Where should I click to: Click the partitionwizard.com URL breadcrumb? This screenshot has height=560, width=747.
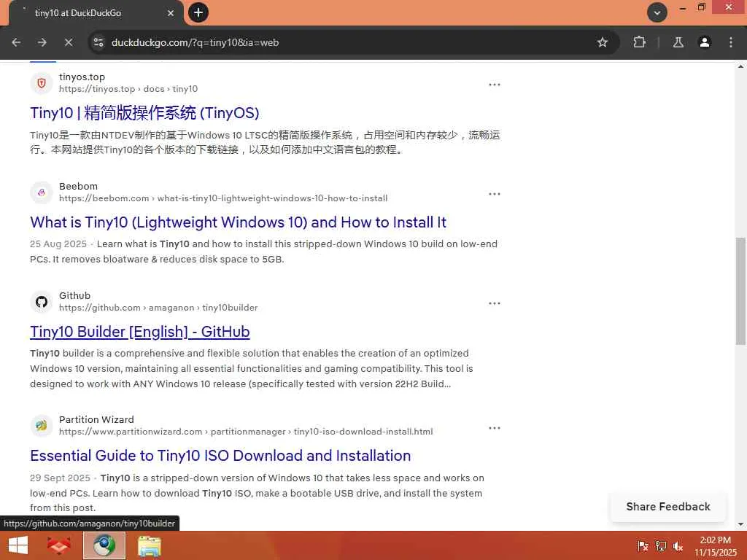pyautogui.click(x=246, y=432)
